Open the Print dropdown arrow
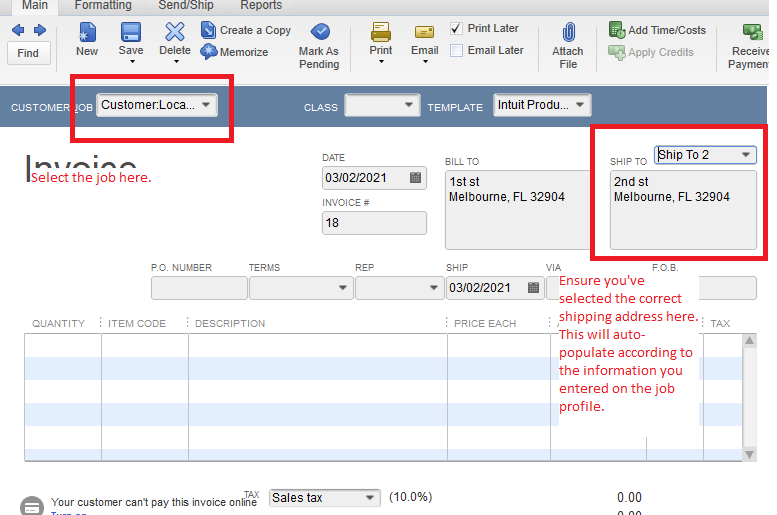The image size is (777, 515). click(381, 62)
